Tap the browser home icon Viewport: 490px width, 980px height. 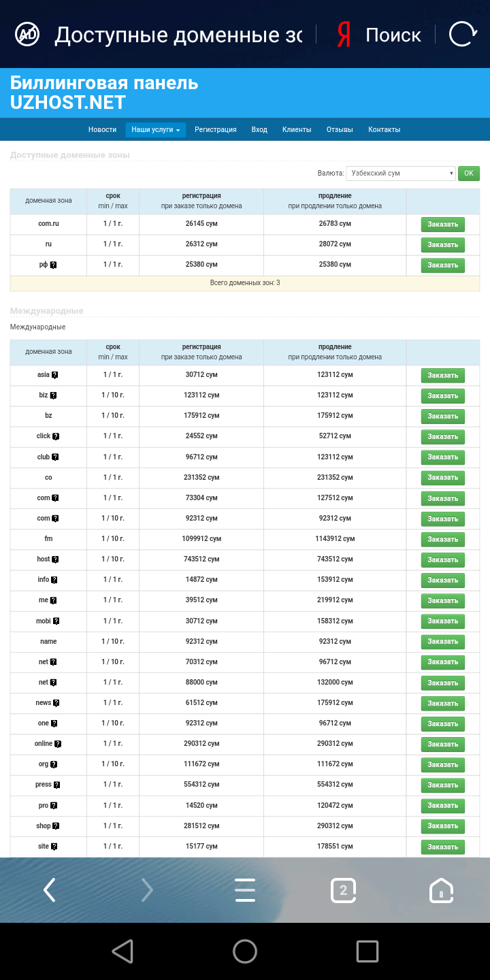click(x=441, y=889)
